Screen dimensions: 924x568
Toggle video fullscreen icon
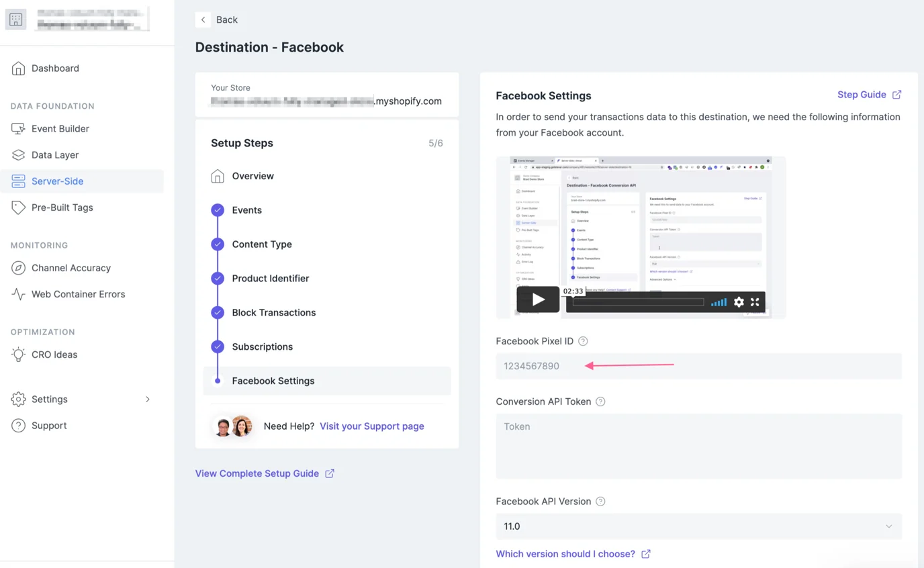click(755, 302)
